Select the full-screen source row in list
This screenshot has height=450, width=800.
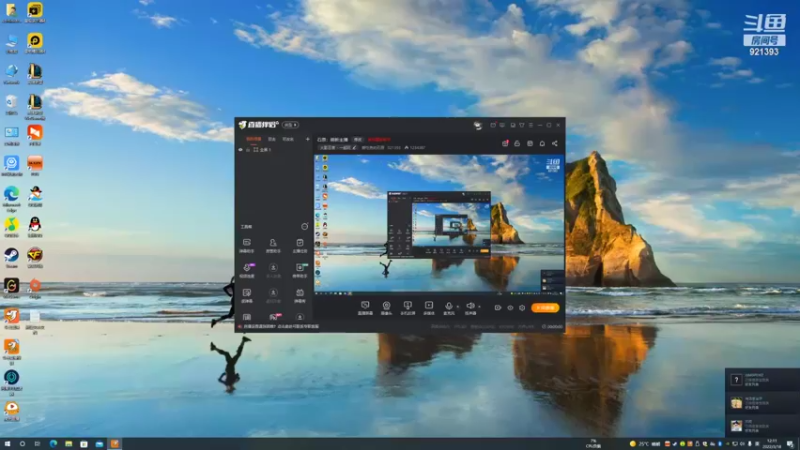(x=274, y=149)
